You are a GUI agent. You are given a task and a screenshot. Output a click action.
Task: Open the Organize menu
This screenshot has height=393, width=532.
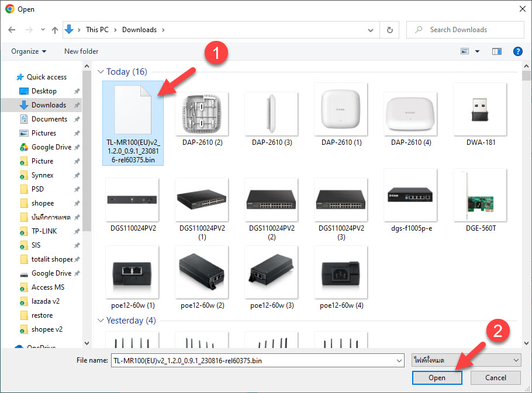tap(29, 51)
